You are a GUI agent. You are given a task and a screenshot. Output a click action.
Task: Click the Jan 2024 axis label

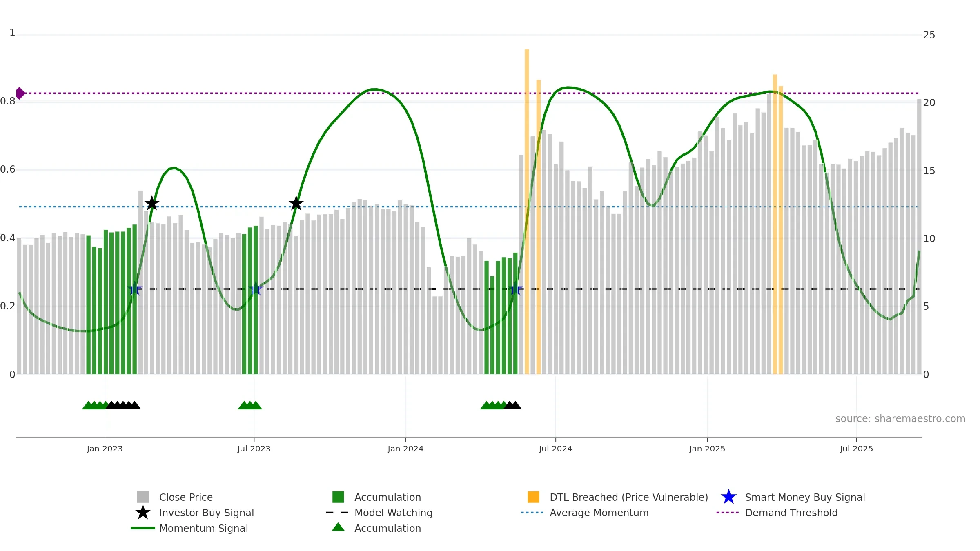[x=405, y=449]
